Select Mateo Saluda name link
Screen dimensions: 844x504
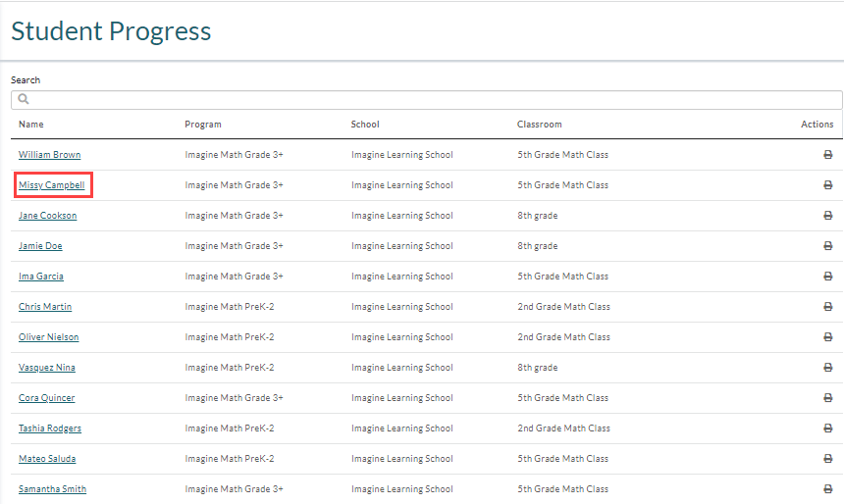tap(47, 459)
